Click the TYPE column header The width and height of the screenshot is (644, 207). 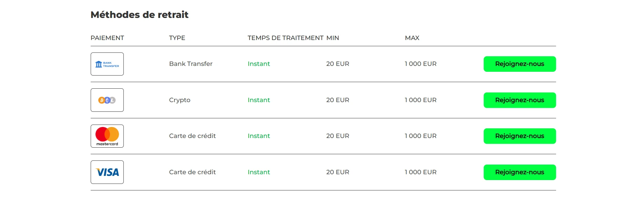pyautogui.click(x=177, y=38)
